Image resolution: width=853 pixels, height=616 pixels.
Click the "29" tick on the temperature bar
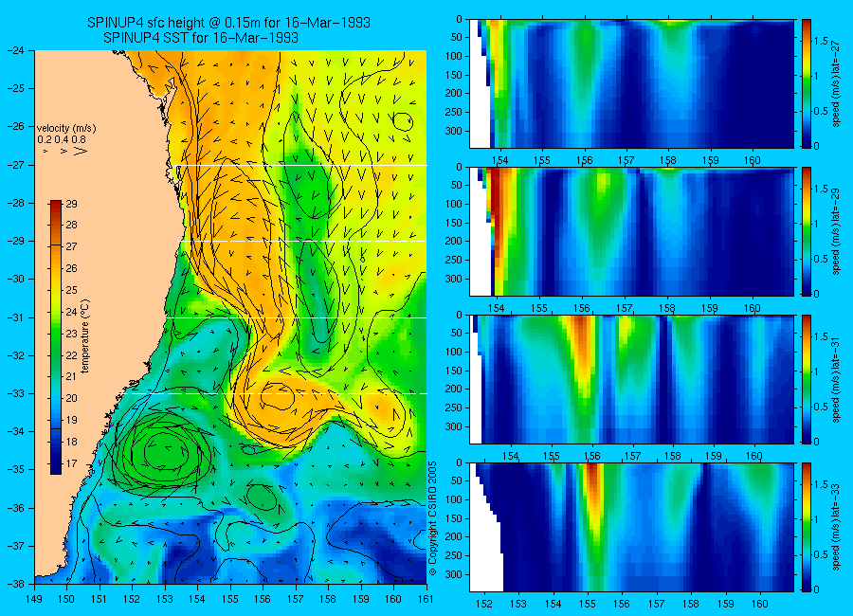pyautogui.click(x=71, y=204)
